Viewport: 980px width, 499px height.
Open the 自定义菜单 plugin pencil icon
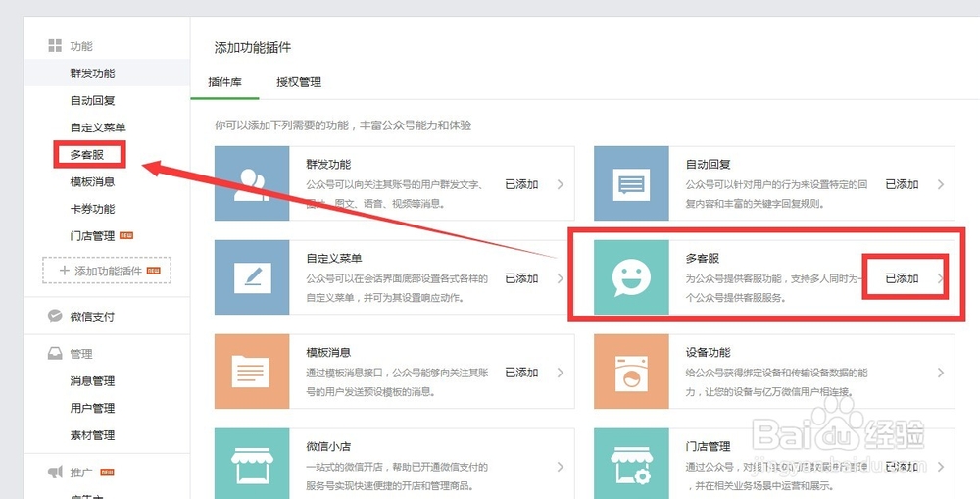pyautogui.click(x=252, y=277)
